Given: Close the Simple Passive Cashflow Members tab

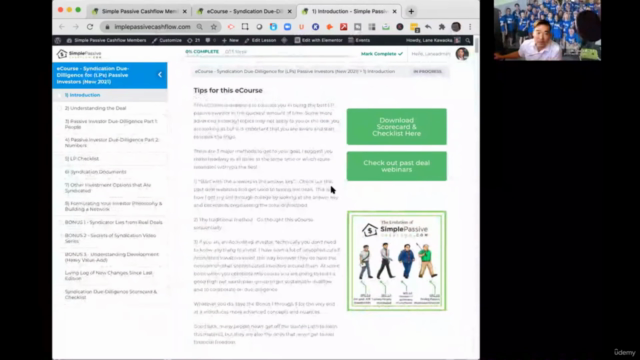Looking at the screenshot, I should 184,11.
